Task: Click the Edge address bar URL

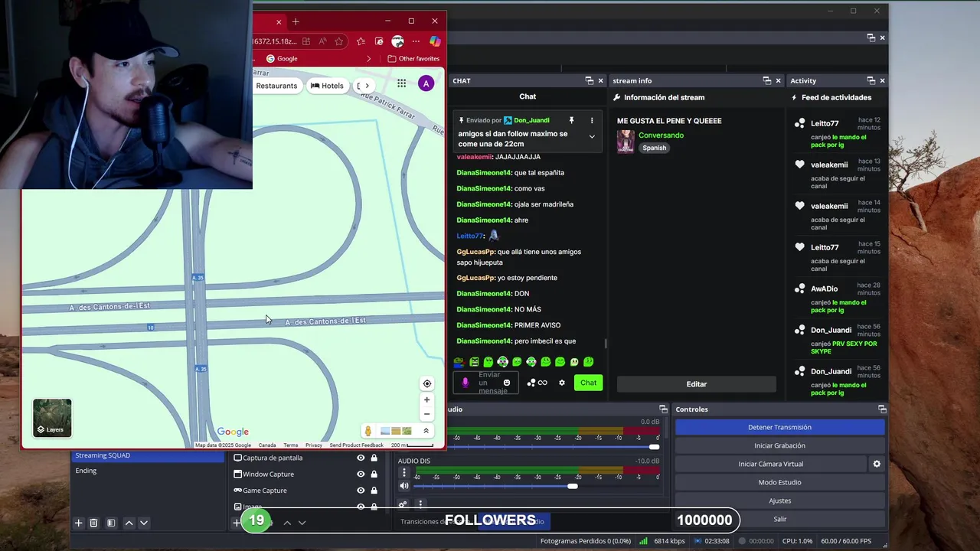Action: click(275, 41)
